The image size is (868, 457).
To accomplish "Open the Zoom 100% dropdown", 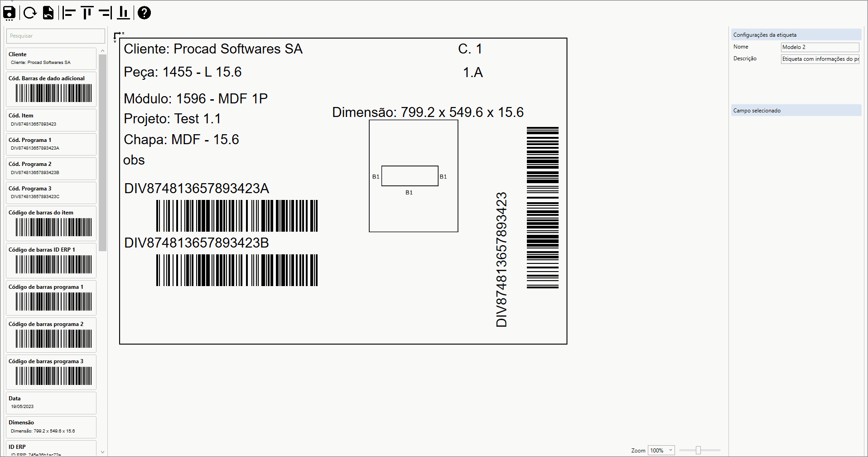I will click(661, 450).
